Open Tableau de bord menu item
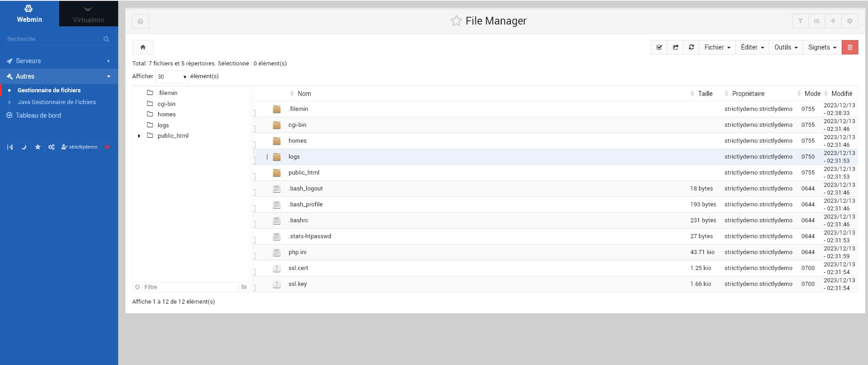Viewport: 868px width, 365px height. click(x=38, y=115)
